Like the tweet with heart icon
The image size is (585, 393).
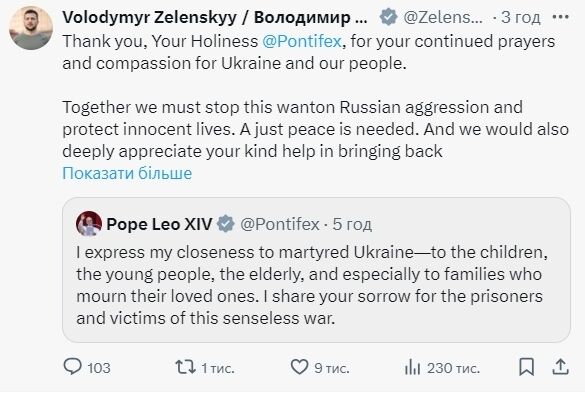pyautogui.click(x=320, y=368)
